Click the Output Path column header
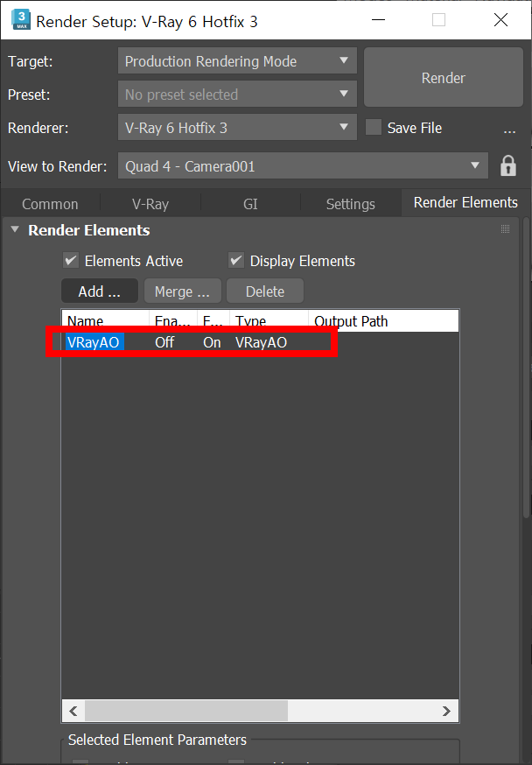 pyautogui.click(x=383, y=320)
